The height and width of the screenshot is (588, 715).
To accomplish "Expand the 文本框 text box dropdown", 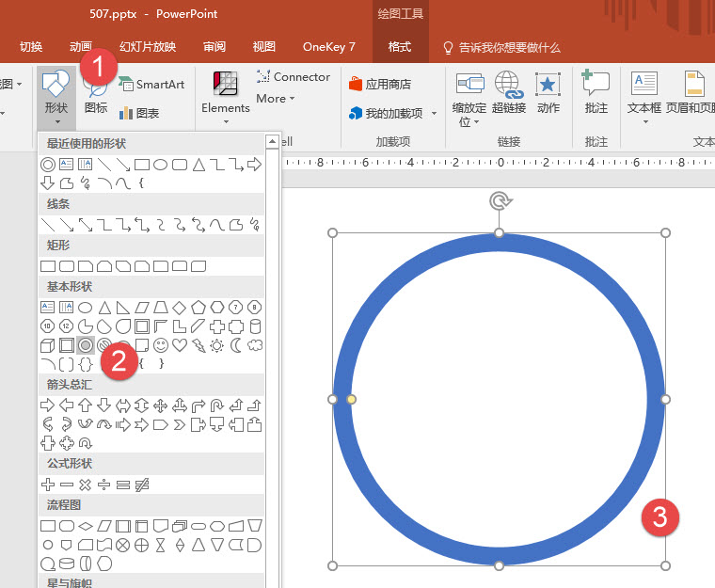I will coord(644,97).
